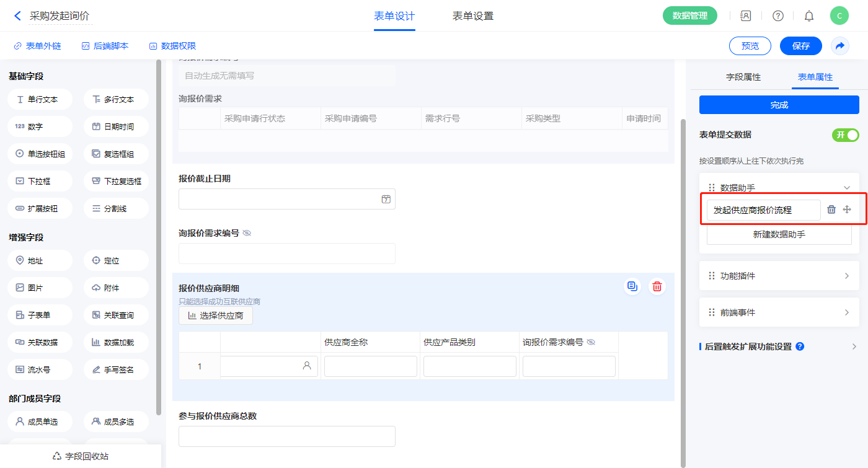The image size is (868, 468).
Task: Turn off the 表单提交数据 switch
Action: click(845, 135)
